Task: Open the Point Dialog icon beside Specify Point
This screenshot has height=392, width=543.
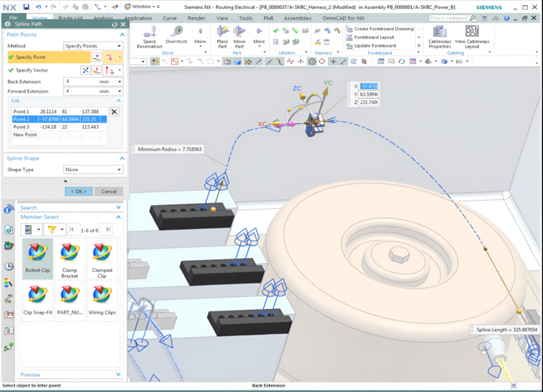Action: (97, 57)
